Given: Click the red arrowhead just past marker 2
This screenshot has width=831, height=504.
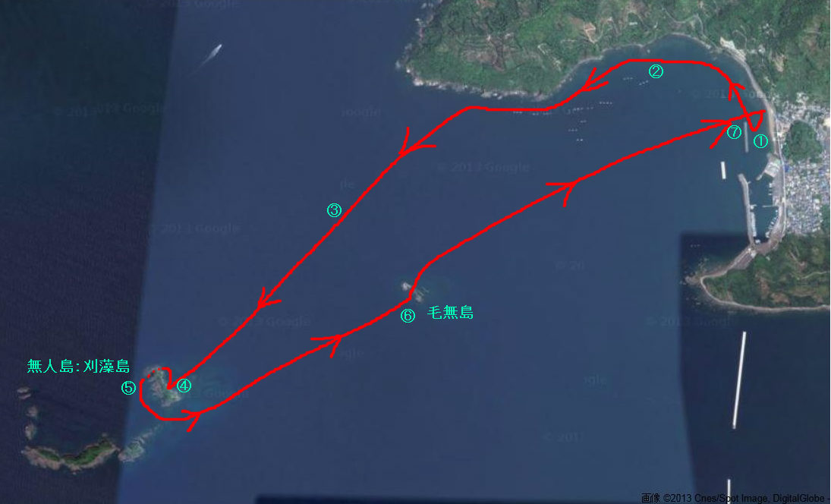Looking at the screenshot, I should [x=593, y=83].
